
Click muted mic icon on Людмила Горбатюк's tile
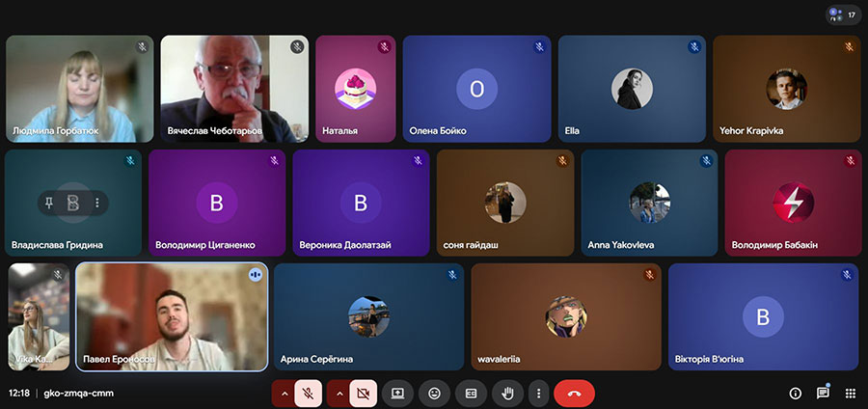coord(143,46)
